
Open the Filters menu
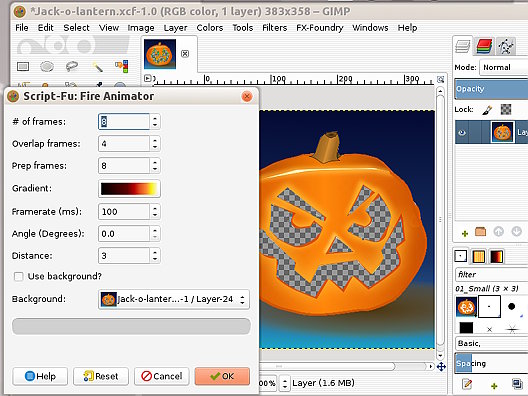274,28
